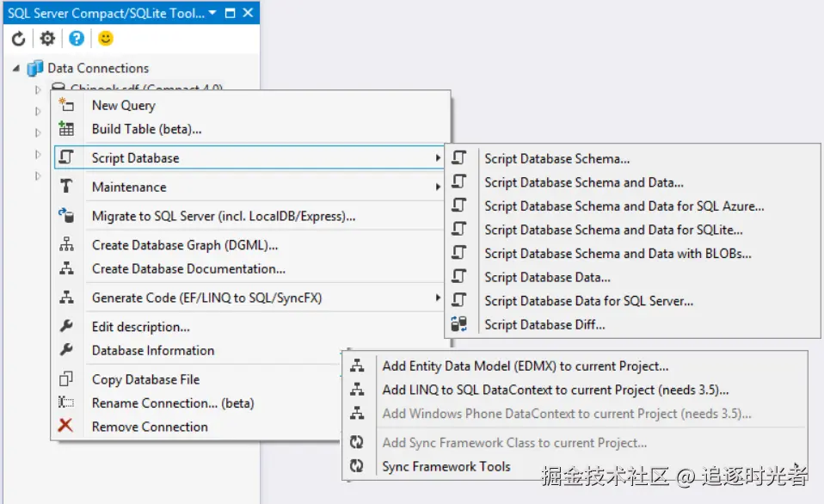Click the red X Remove Connection icon

[x=65, y=425]
